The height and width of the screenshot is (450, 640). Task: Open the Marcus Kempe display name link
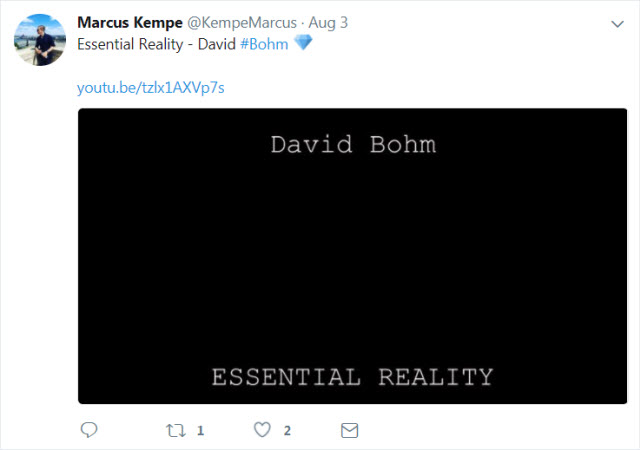click(x=130, y=22)
